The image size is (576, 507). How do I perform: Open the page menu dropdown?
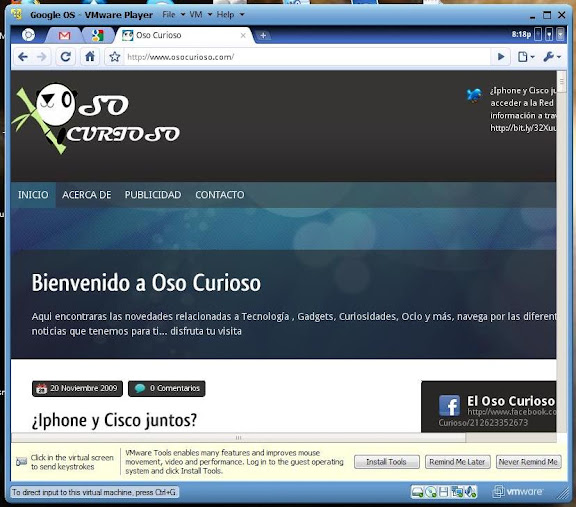(526, 57)
